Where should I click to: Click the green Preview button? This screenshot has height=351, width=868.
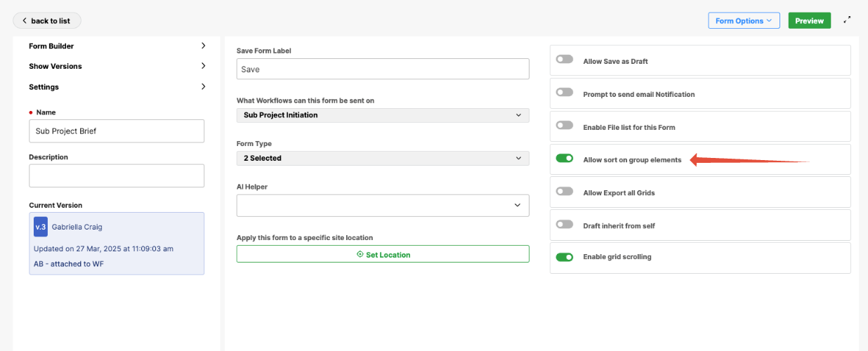pyautogui.click(x=809, y=21)
